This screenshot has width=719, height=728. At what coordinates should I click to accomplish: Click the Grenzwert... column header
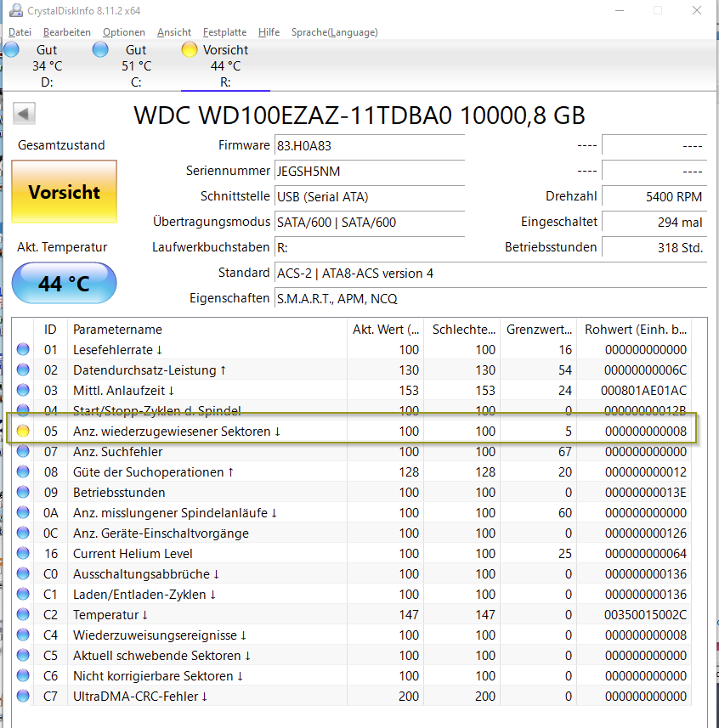click(538, 330)
